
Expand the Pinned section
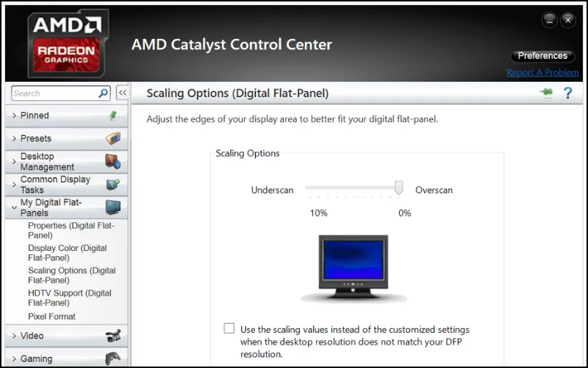14,116
